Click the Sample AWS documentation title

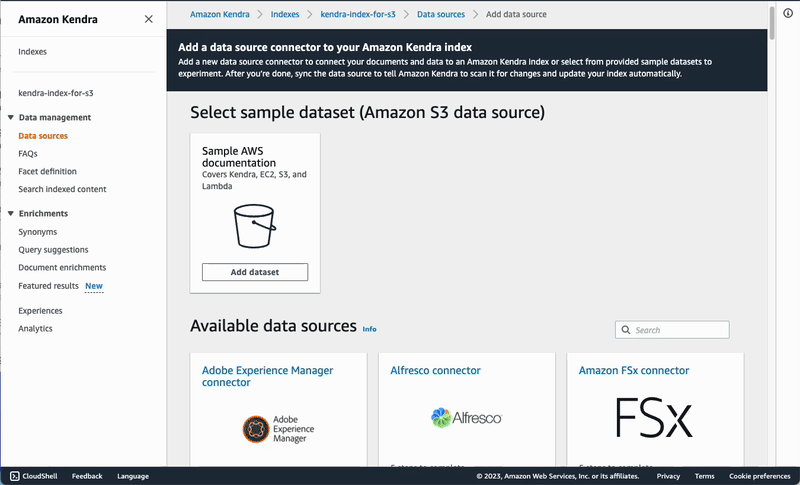click(239, 157)
